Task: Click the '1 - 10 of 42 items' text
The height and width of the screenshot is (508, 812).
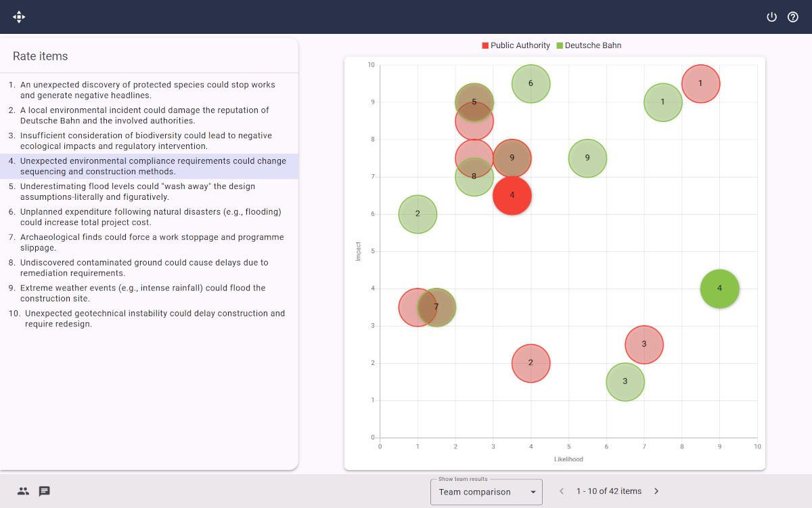Action: [x=609, y=491]
